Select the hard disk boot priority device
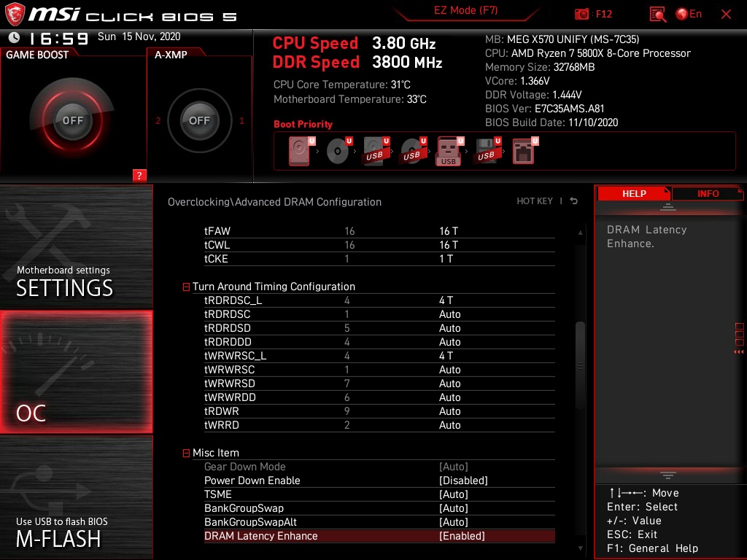 tap(300, 151)
